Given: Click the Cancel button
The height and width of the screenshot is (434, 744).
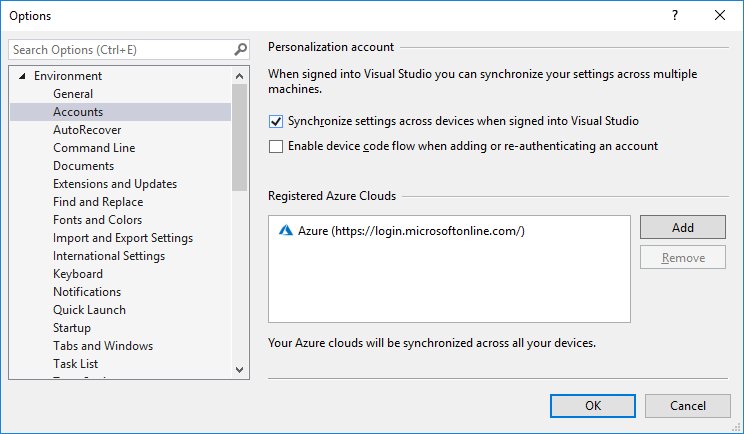Looking at the screenshot, I should coord(688,406).
